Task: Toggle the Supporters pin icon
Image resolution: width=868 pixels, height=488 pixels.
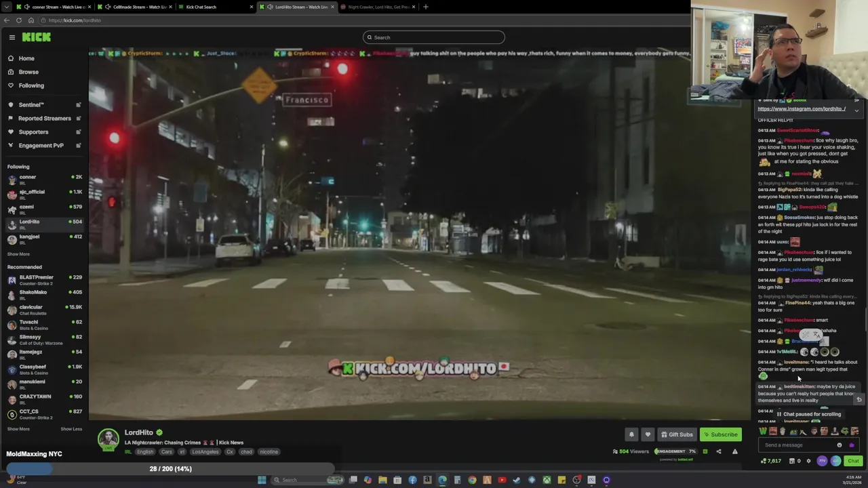Action: coord(78,132)
